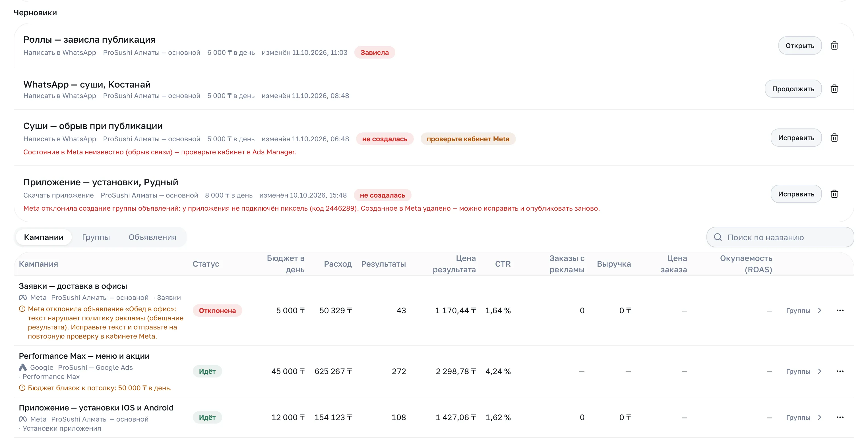Click Продолжить for the Костанай draft
868x444 pixels.
793,89
